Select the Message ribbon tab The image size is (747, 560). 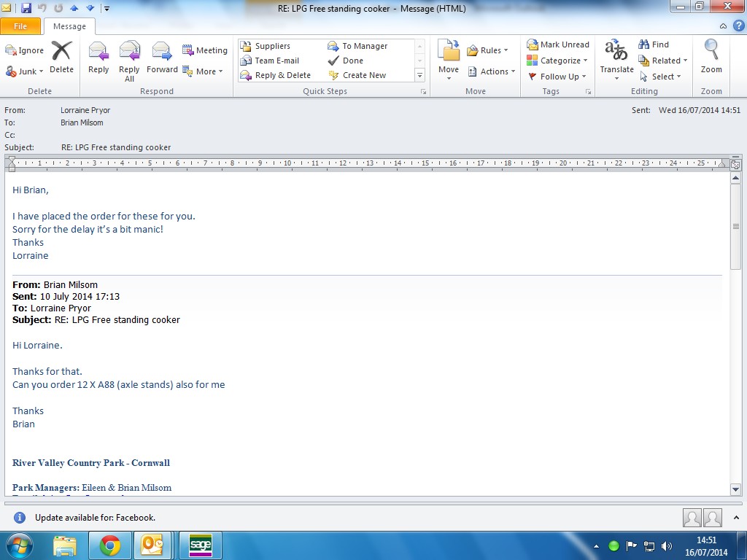[x=69, y=26]
